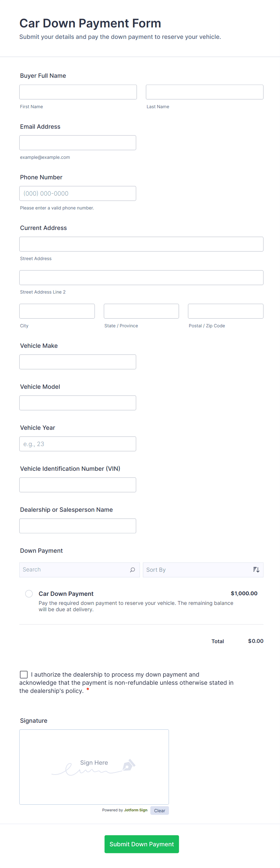Click the VIN input field
280x868 pixels.
pyautogui.click(x=78, y=485)
